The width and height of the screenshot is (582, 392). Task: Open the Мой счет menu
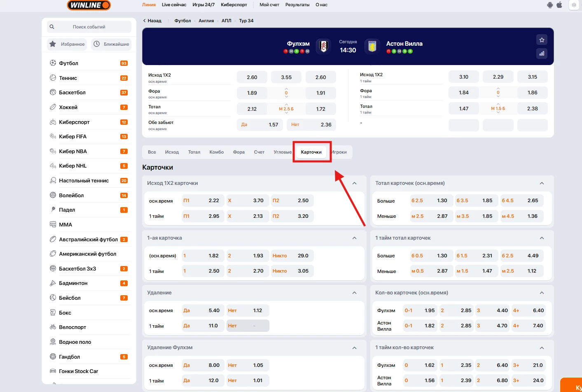pos(269,5)
